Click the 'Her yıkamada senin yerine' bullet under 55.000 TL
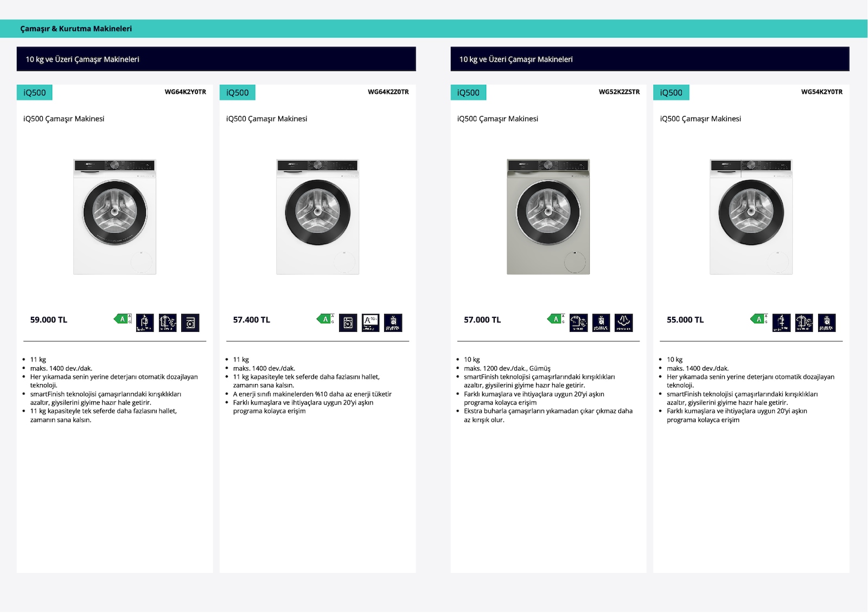Image resolution: width=868 pixels, height=613 pixels. tap(751, 381)
